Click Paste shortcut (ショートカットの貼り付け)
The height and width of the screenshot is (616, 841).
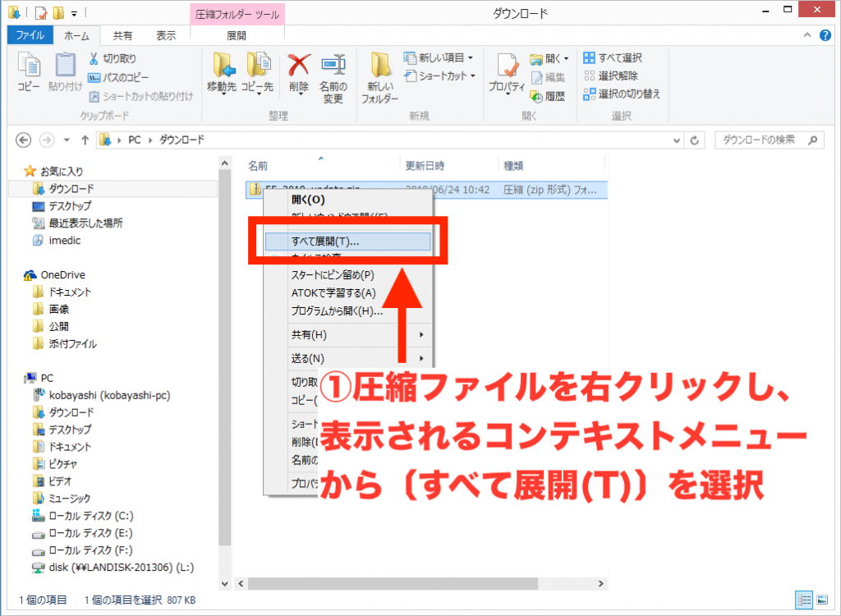coord(140,97)
